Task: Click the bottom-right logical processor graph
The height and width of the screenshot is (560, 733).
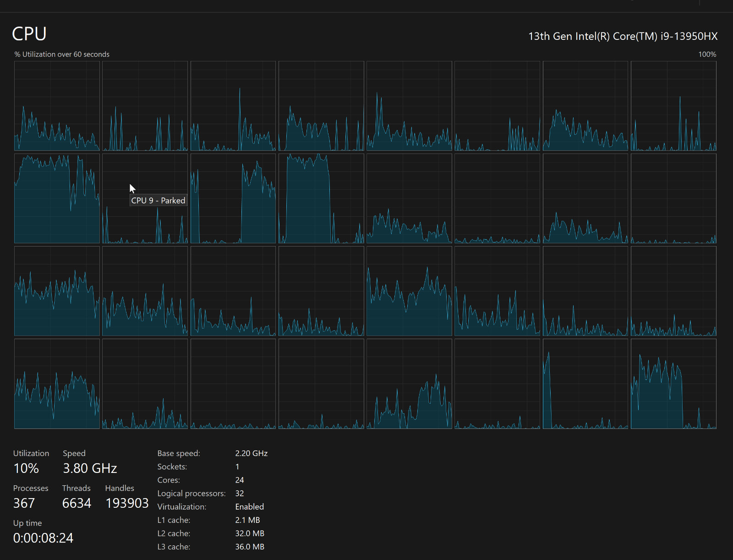Action: click(673, 384)
